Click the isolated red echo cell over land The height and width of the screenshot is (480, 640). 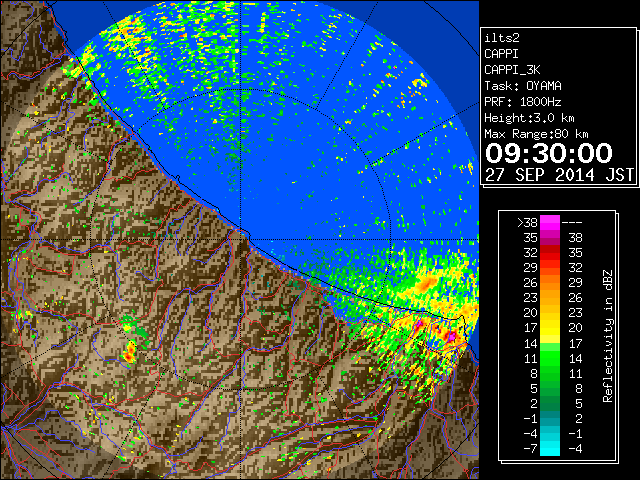pos(130,353)
